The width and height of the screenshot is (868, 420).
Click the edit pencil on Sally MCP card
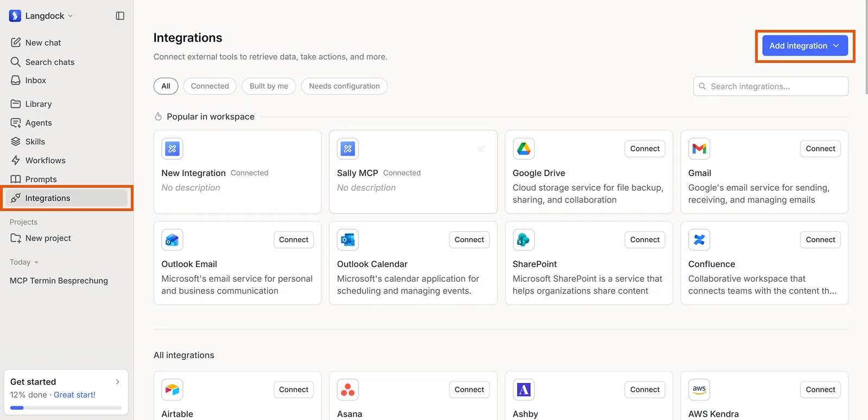[x=481, y=149]
